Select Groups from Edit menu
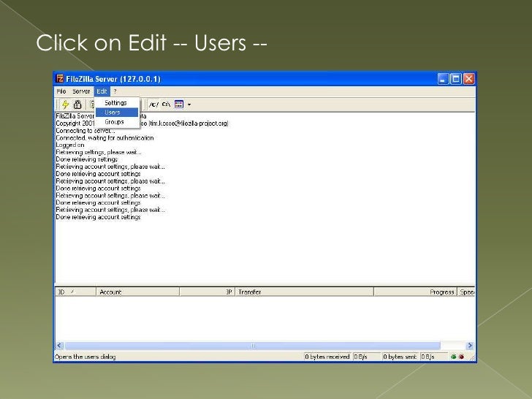The height and width of the screenshot is (399, 532). (115, 122)
